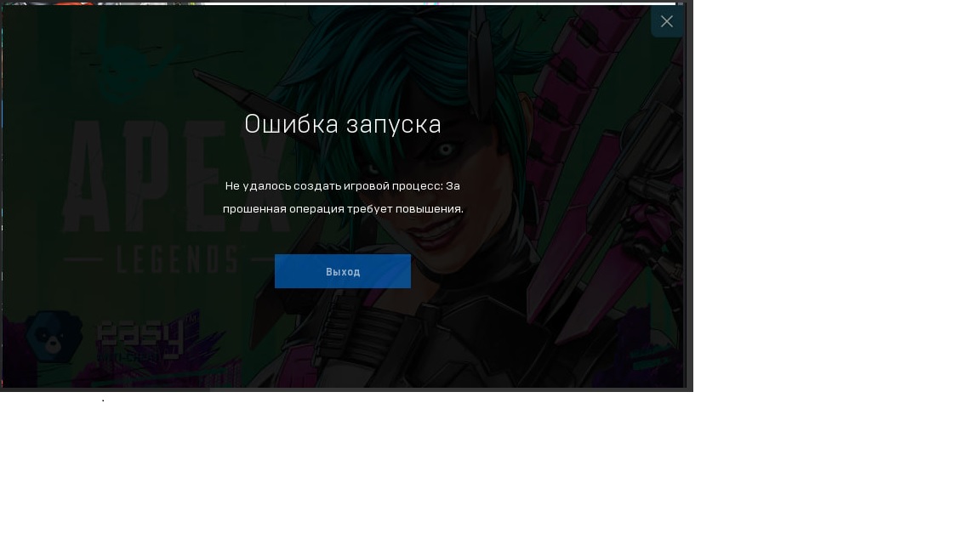This screenshot has height=551, width=980.
Task: Click the 'easy' Anti-Cheat wordmark
Action: 140,338
